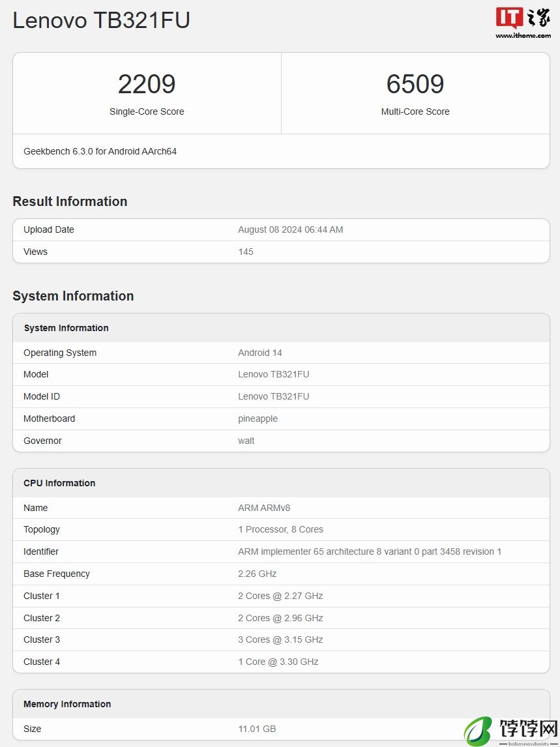Select the topology value 1 Processor, 8 Cores

pos(281,530)
